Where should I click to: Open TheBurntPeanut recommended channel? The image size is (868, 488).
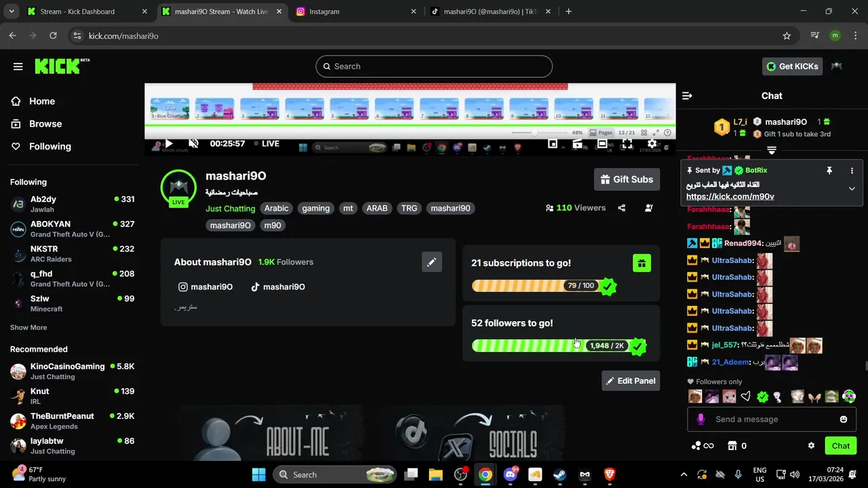72,421
